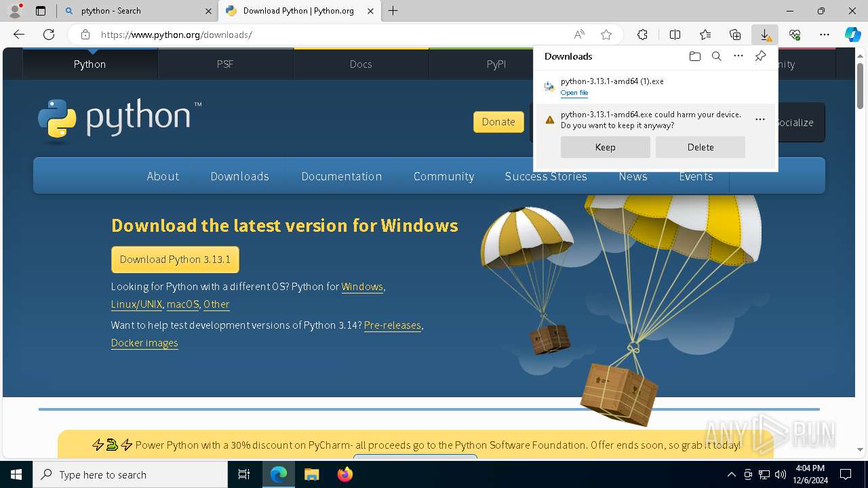Open the Success Stories menu item
This screenshot has width=868, height=488.
[x=546, y=176]
